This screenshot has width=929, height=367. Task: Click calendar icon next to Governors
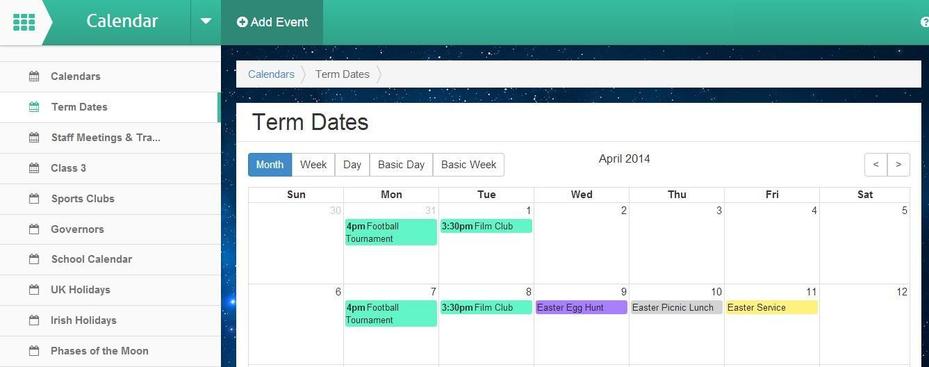pyautogui.click(x=34, y=229)
